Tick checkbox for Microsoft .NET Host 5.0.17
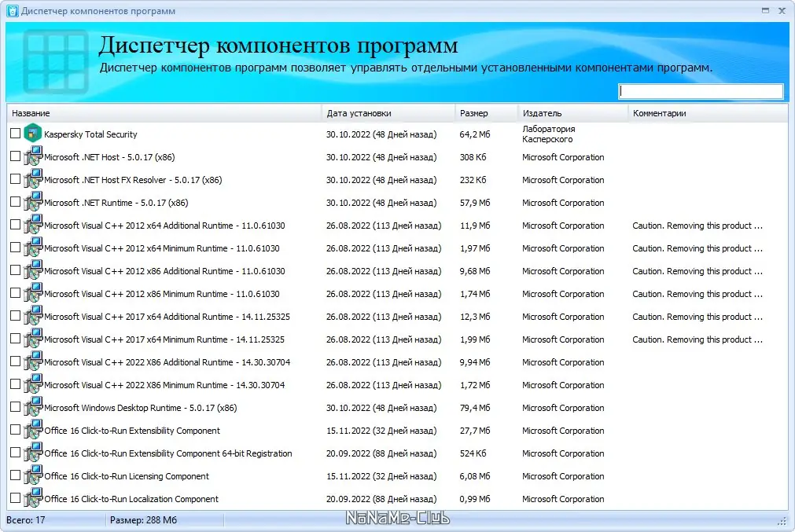 [x=15, y=156]
